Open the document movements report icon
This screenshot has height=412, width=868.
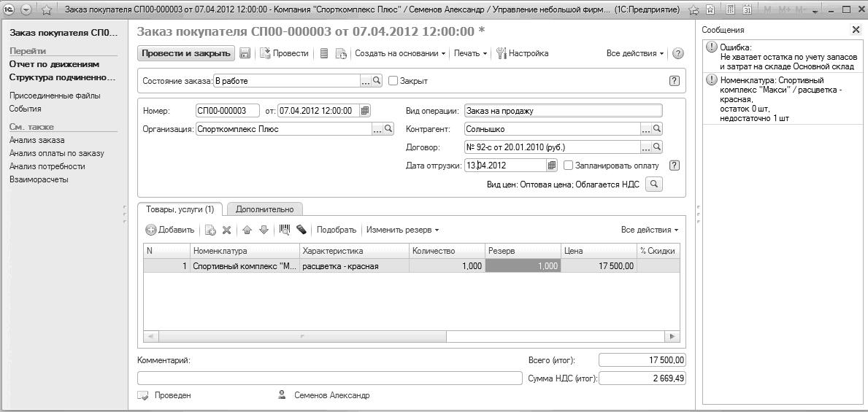pyautogui.click(x=325, y=53)
